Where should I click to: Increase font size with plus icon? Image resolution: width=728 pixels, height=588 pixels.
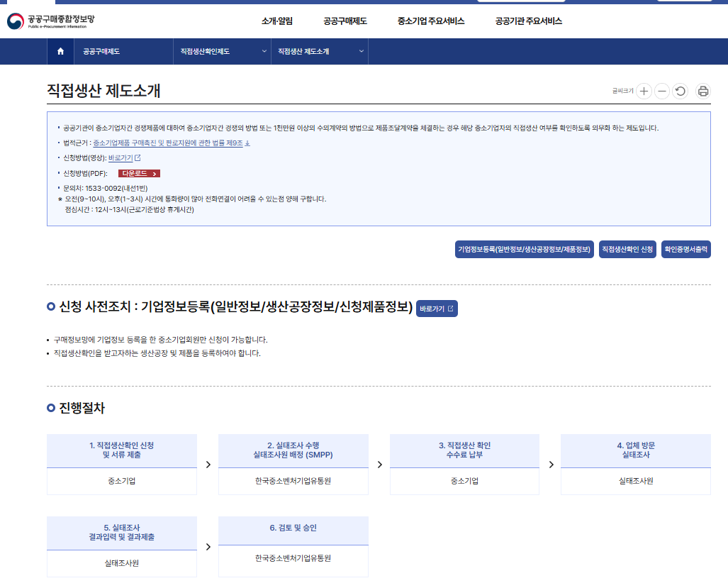coord(644,91)
